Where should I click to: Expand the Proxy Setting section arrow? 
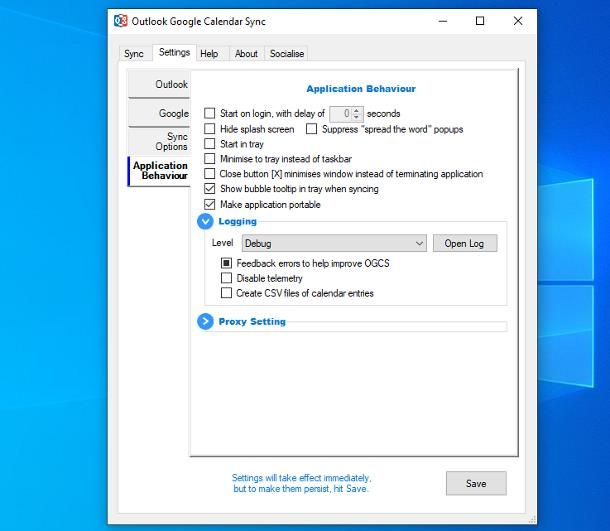tap(205, 322)
